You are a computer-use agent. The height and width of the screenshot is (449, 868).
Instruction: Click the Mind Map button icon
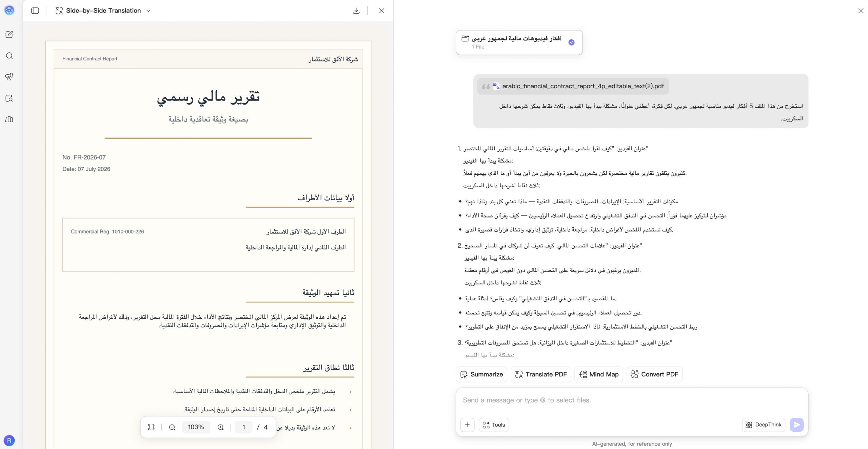583,374
